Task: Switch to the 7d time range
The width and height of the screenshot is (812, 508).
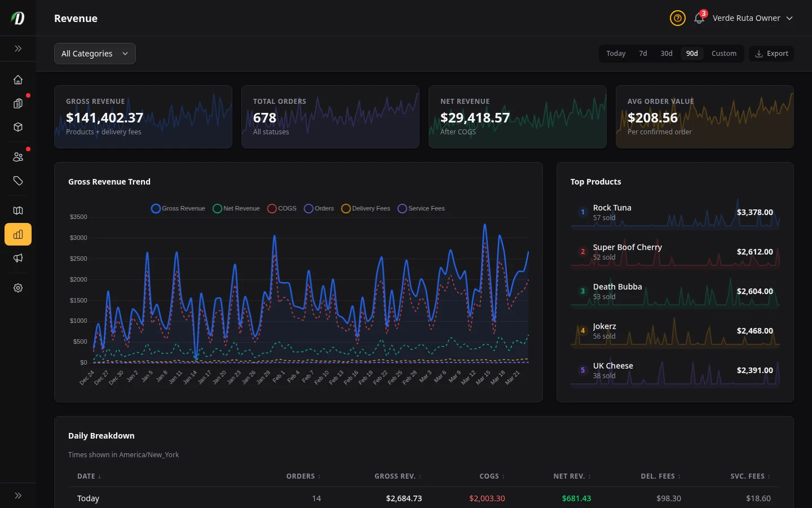Action: (x=643, y=53)
